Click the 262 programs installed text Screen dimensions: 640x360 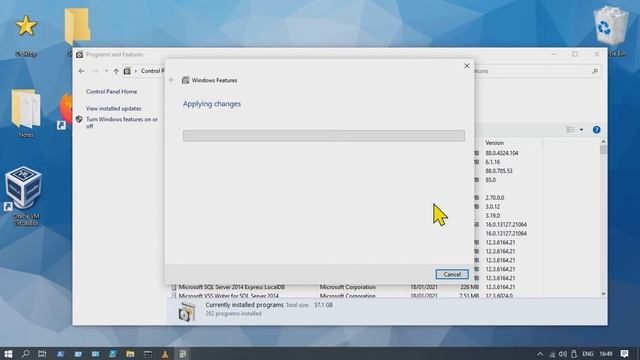(233, 314)
